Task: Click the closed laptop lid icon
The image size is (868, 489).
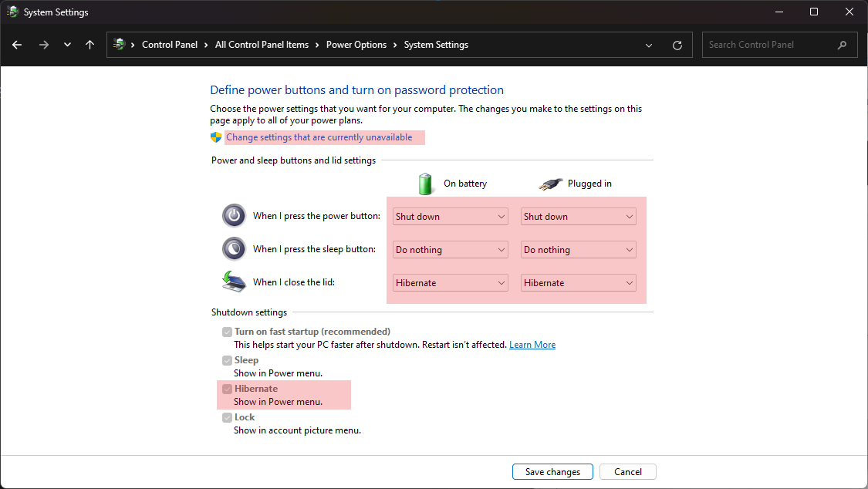Action: (x=234, y=282)
